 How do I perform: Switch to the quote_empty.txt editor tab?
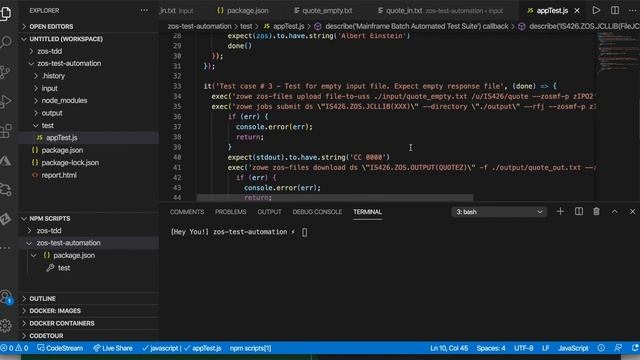coord(323,11)
